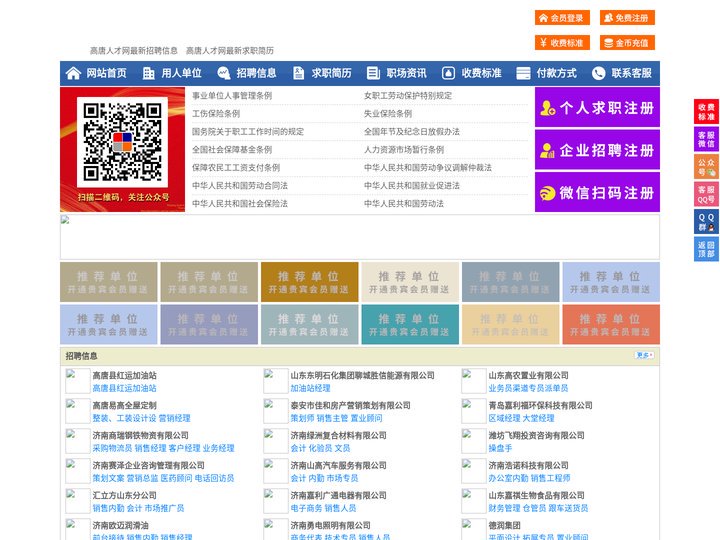720x540 pixels.
Task: Open 工伤保险条例 link
Action: click(216, 113)
